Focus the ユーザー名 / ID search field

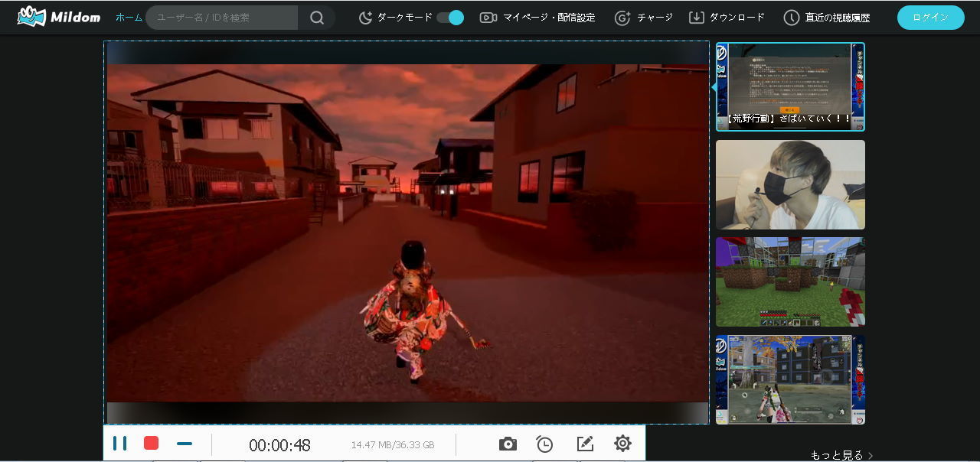(222, 18)
